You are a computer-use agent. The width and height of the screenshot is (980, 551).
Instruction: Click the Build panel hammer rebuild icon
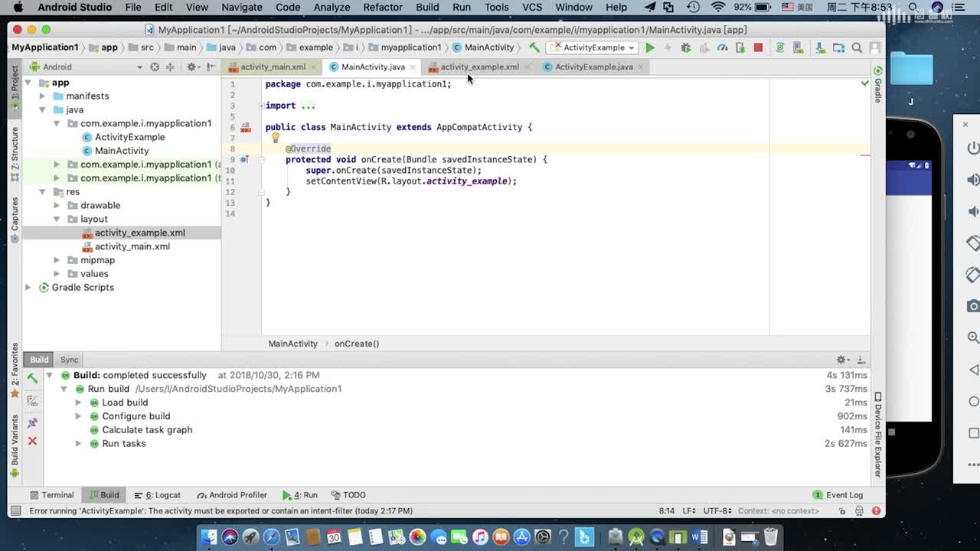tap(32, 377)
